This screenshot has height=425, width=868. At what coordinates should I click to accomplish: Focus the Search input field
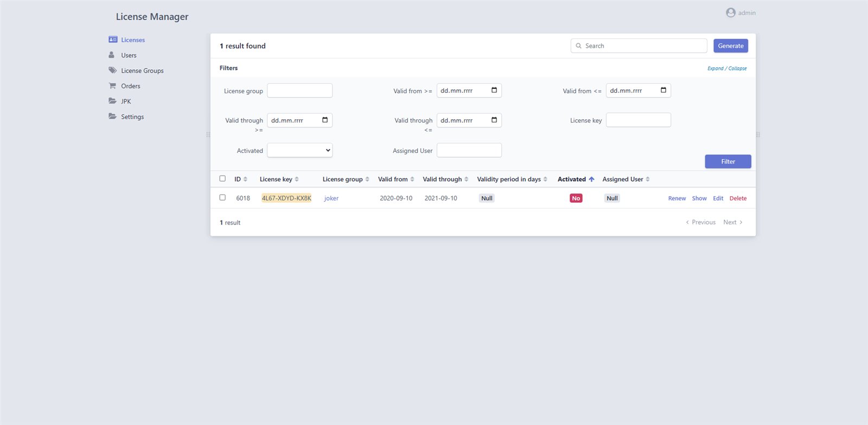[643, 46]
